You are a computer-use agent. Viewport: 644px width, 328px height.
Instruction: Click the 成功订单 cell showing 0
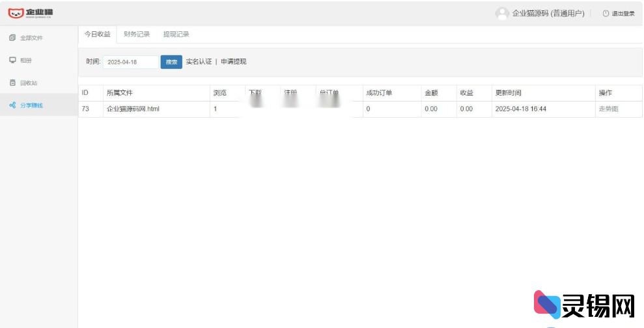tap(368, 109)
